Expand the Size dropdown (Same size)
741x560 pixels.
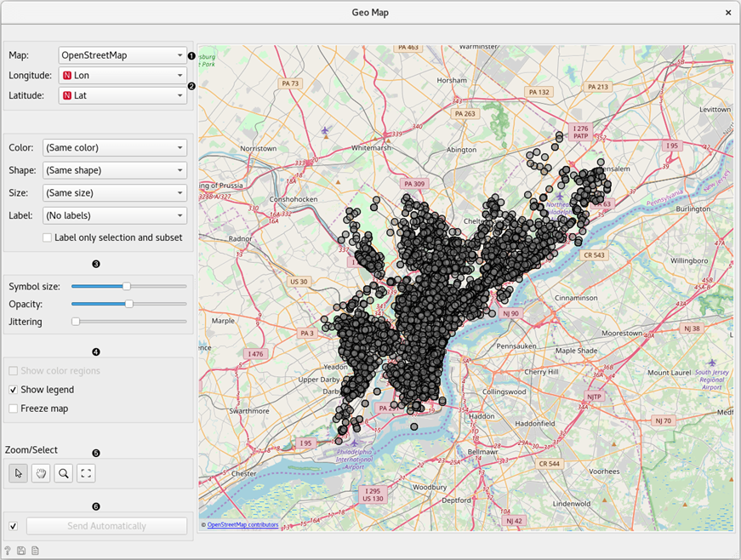tap(114, 193)
